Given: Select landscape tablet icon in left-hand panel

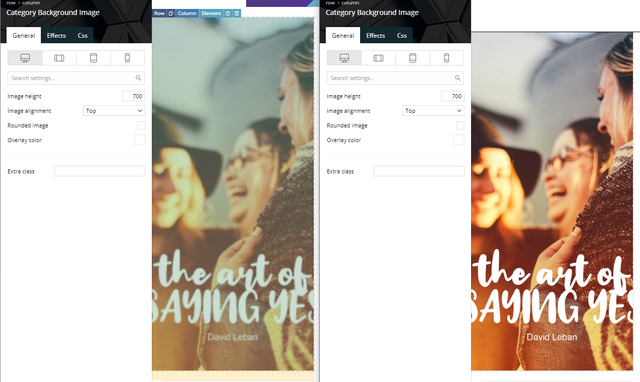Looking at the screenshot, I should coord(59,58).
